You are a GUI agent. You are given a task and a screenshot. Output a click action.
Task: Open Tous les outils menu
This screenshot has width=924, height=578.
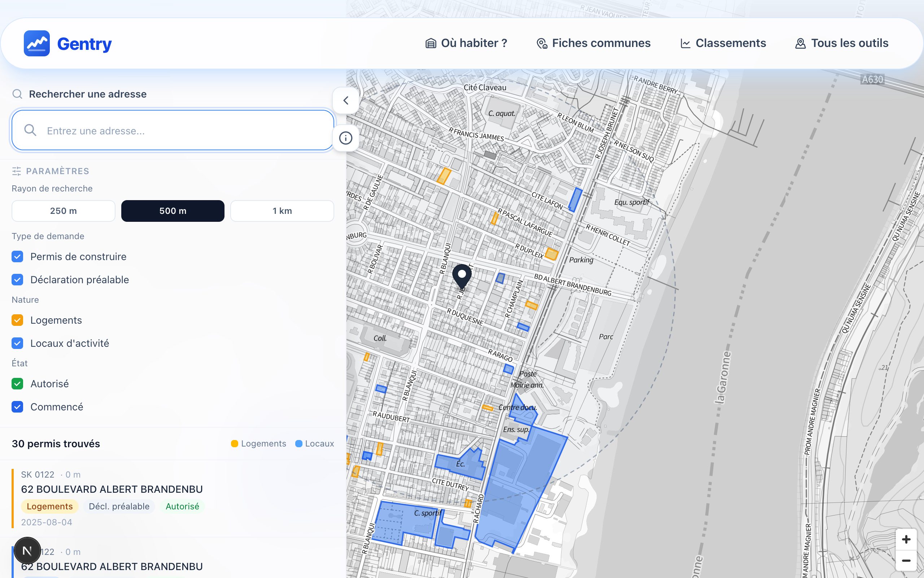pos(842,43)
